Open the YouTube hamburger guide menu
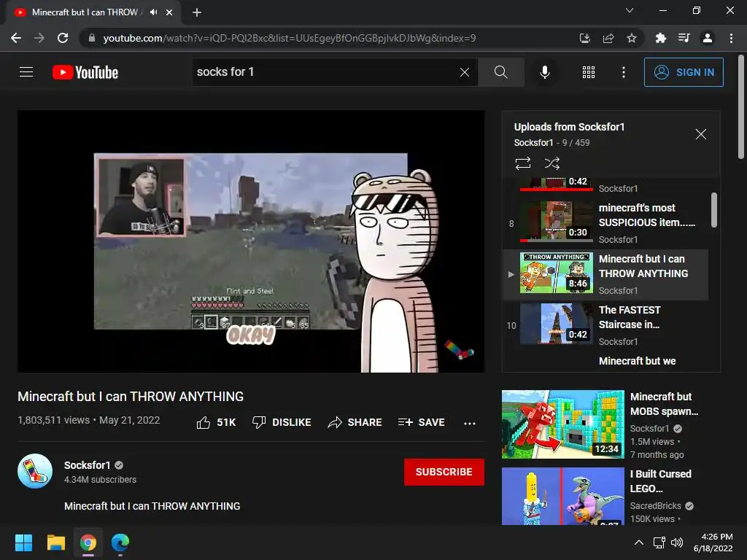Image resolution: width=747 pixels, height=560 pixels. point(26,72)
